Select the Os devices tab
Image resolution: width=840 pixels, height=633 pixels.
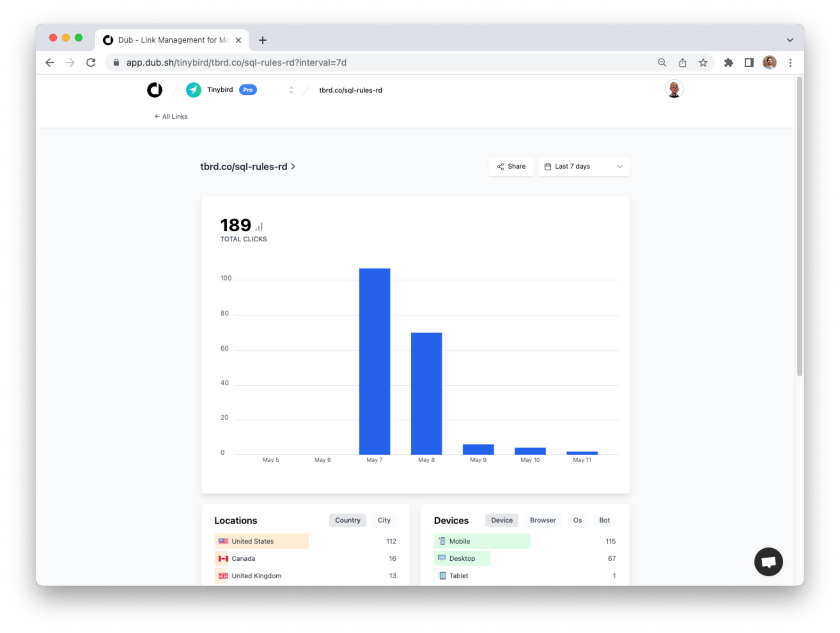(x=577, y=520)
